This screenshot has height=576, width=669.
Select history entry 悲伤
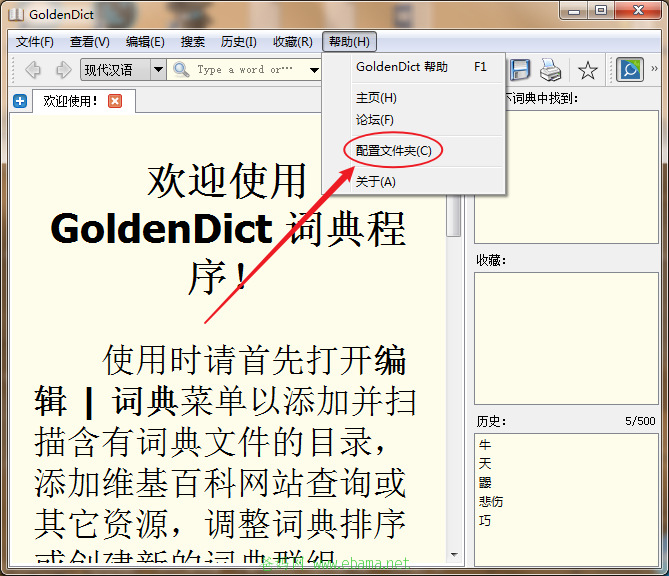(x=491, y=501)
